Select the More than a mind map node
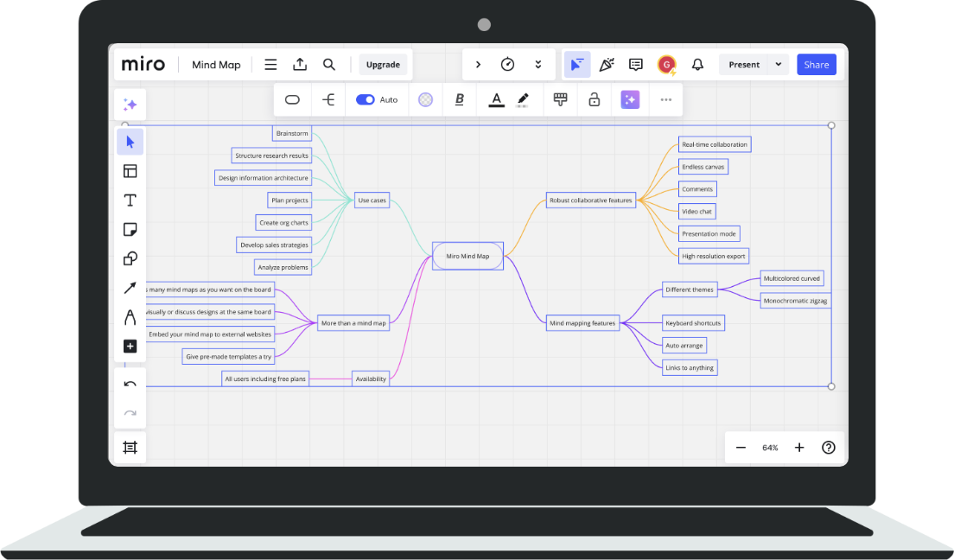Viewport: 954px width, 560px height. coord(353,323)
